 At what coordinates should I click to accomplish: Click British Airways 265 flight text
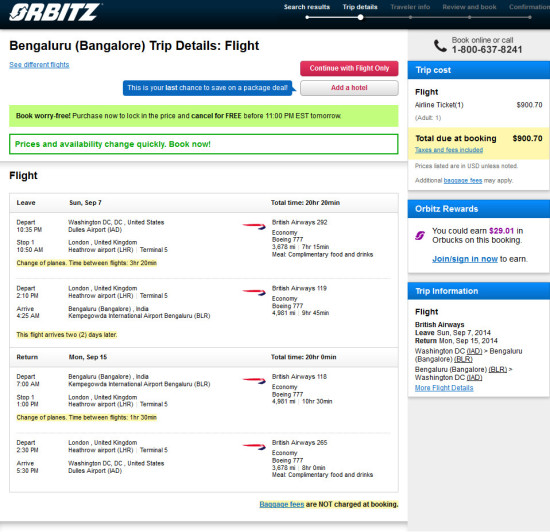coord(299,443)
